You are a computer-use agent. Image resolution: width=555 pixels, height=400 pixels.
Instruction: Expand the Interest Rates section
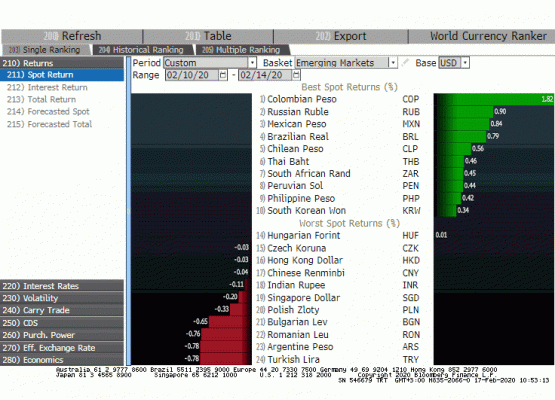62,286
